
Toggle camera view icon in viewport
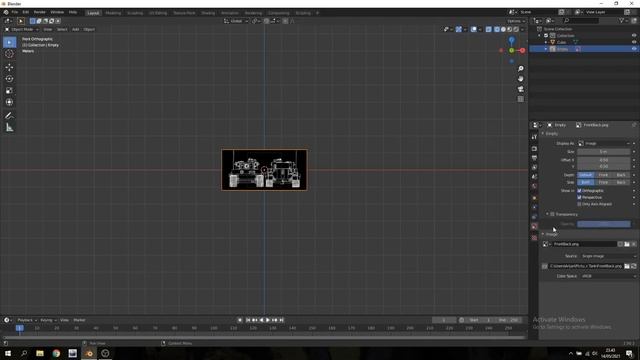pyautogui.click(x=520, y=89)
